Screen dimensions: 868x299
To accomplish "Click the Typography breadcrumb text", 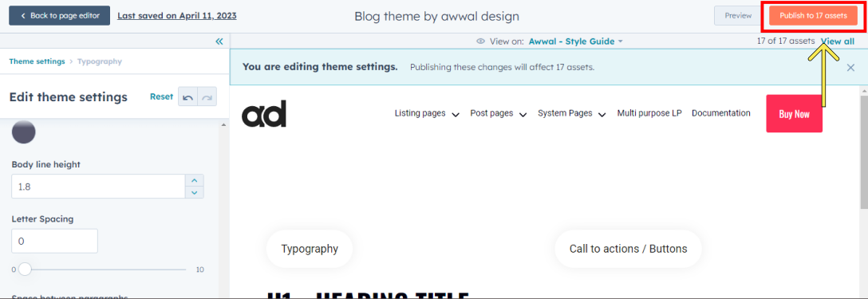I will pyautogui.click(x=100, y=61).
